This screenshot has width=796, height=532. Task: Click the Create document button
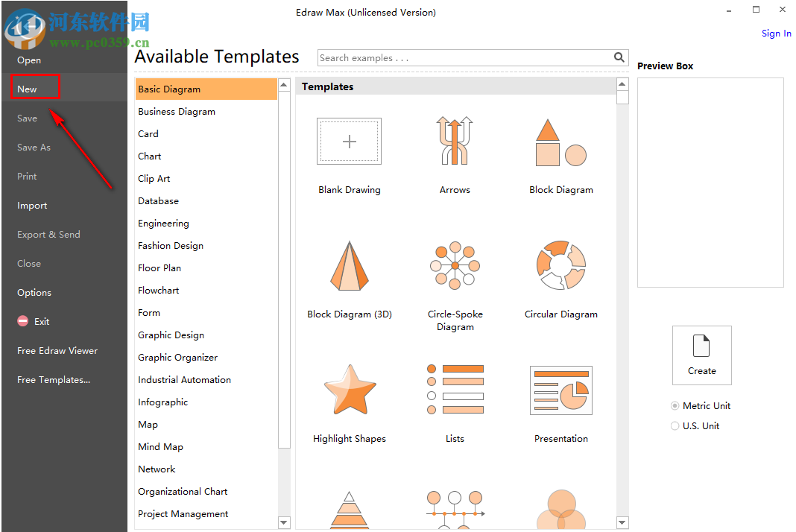point(701,355)
